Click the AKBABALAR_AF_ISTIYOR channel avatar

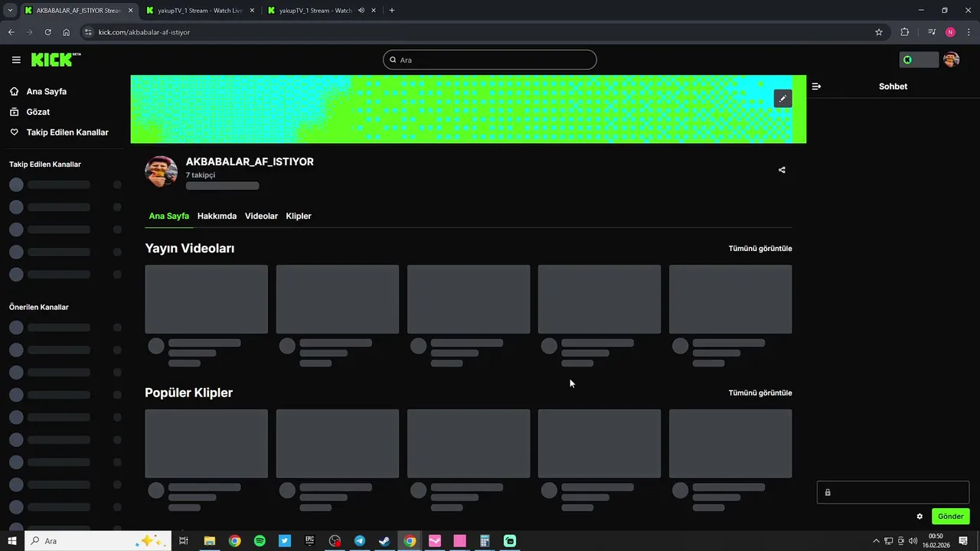point(161,171)
